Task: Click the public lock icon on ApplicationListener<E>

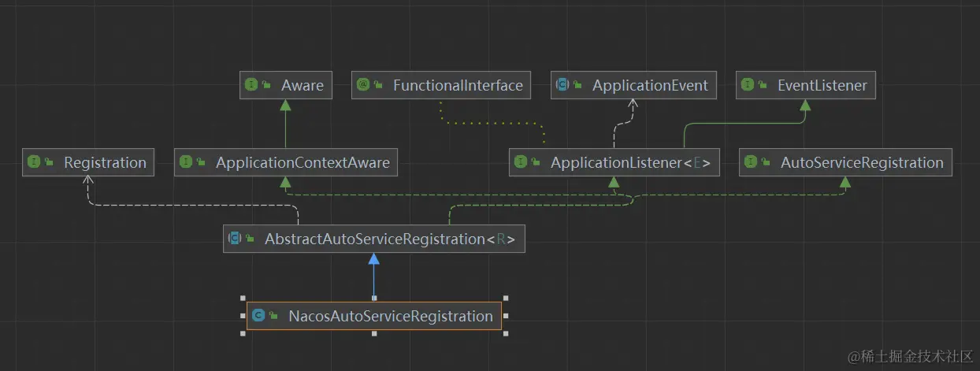Action: (x=537, y=162)
